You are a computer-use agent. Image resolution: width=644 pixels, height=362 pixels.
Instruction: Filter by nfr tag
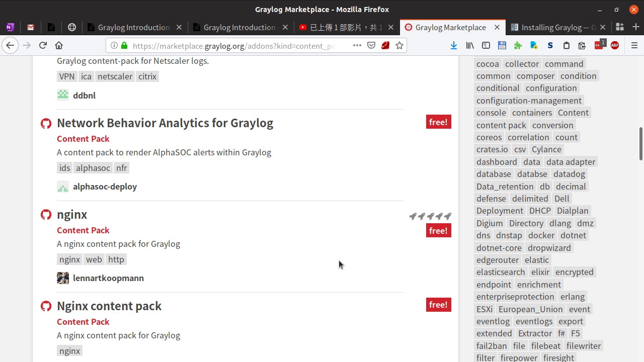coord(121,168)
